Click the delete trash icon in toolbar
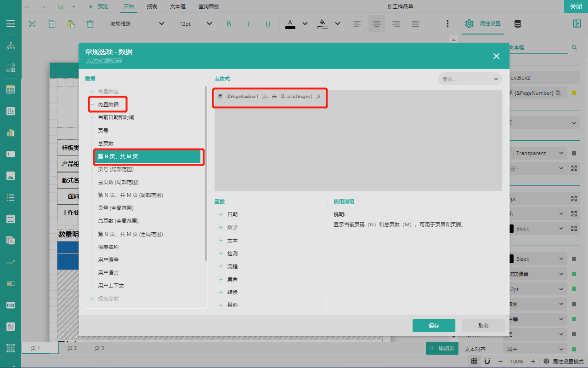The width and height of the screenshot is (588, 368). pos(90,24)
